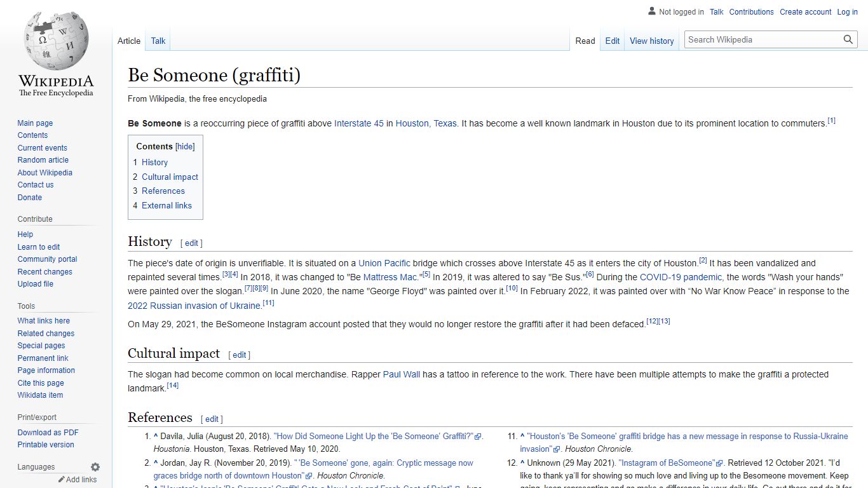Open Current events
This screenshot has height=488, width=868.
[x=42, y=148]
